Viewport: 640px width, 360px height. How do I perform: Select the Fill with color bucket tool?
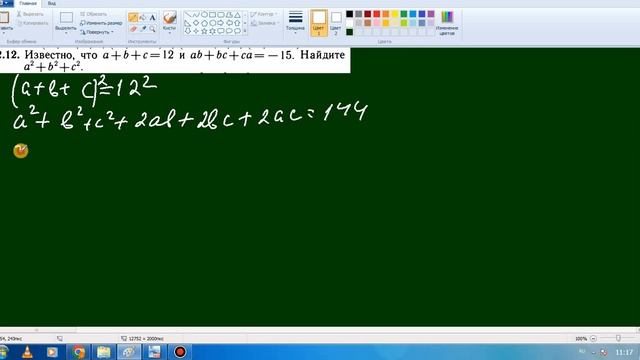click(142, 18)
